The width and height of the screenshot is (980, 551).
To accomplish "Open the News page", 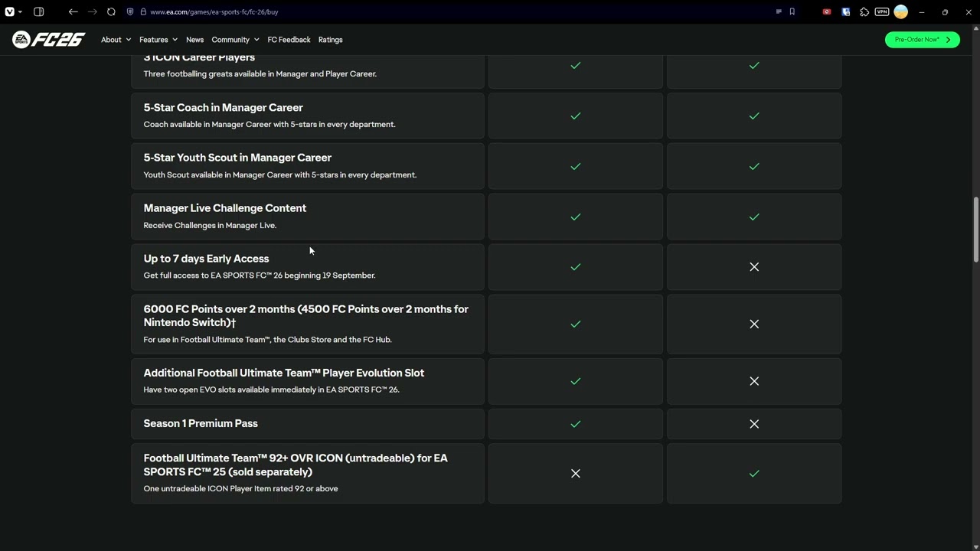I will tap(194, 40).
